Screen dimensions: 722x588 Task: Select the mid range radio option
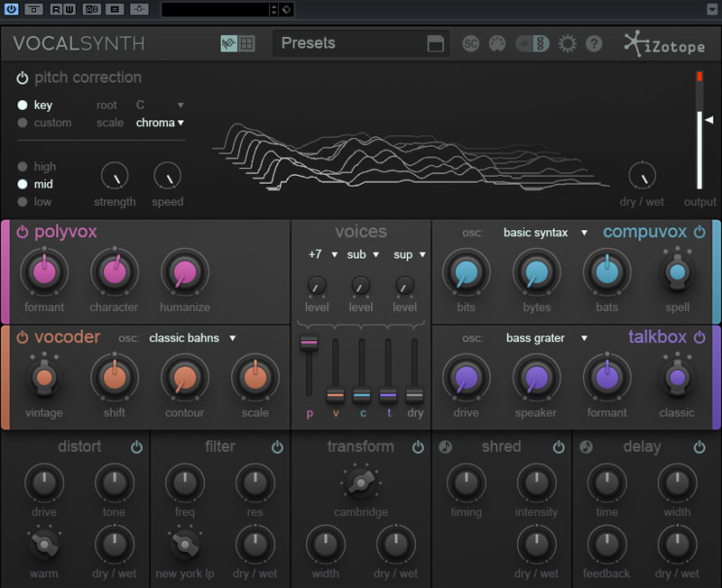pyautogui.click(x=22, y=184)
